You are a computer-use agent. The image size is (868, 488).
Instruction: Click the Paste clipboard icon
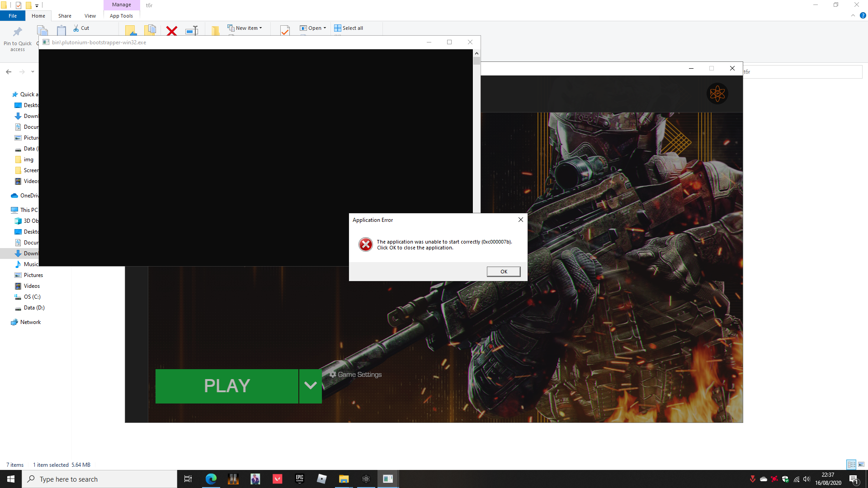[x=61, y=30]
